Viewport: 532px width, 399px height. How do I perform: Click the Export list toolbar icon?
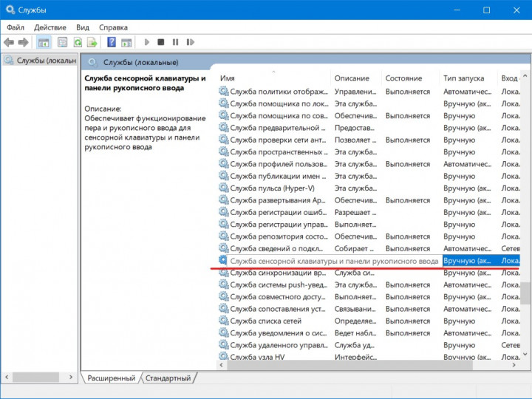(x=92, y=43)
